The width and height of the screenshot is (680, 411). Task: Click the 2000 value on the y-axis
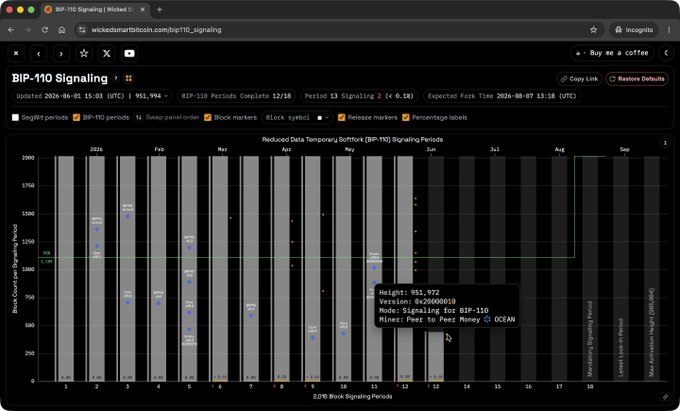[28, 158]
